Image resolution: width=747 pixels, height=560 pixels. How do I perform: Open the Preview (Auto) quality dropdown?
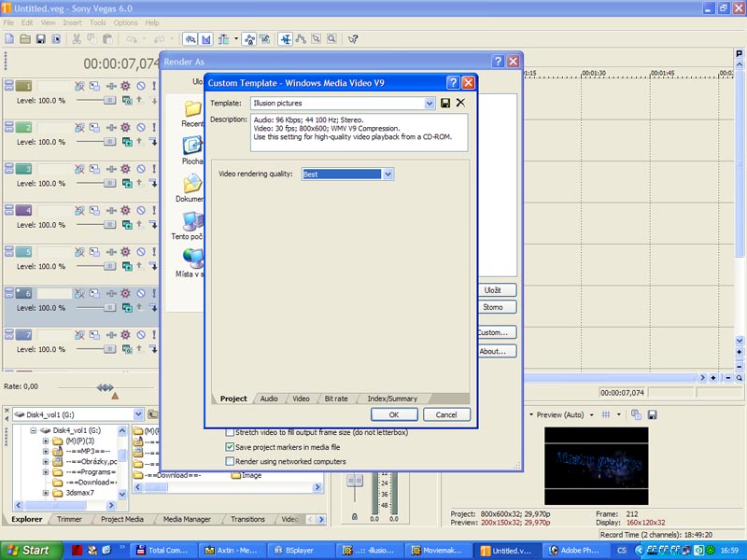pyautogui.click(x=592, y=414)
